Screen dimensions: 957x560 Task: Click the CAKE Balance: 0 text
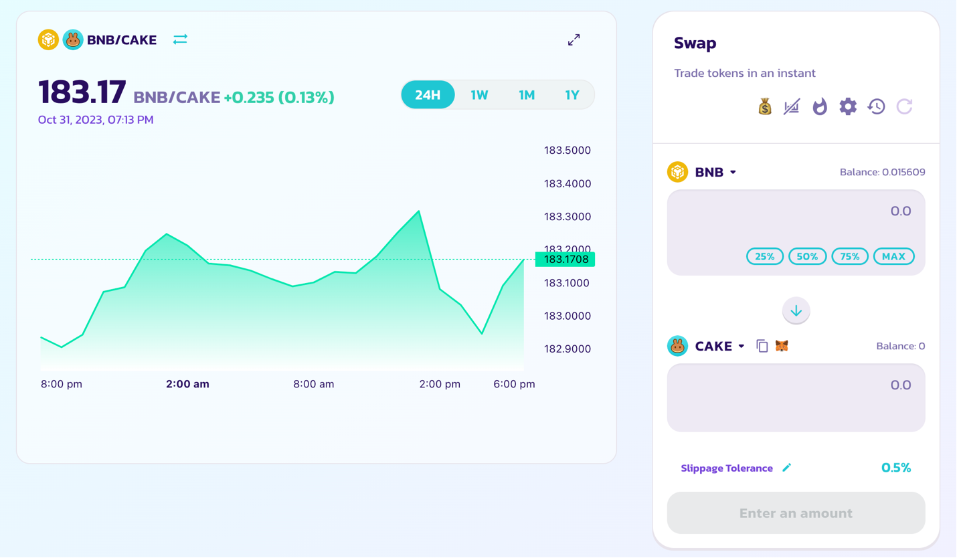901,346
